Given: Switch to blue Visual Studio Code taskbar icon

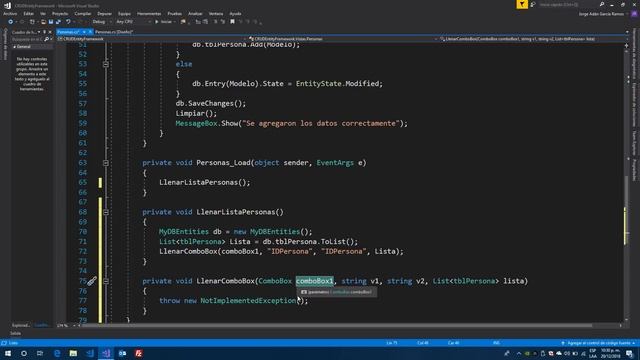Looking at the screenshot, I should tap(90, 353).
